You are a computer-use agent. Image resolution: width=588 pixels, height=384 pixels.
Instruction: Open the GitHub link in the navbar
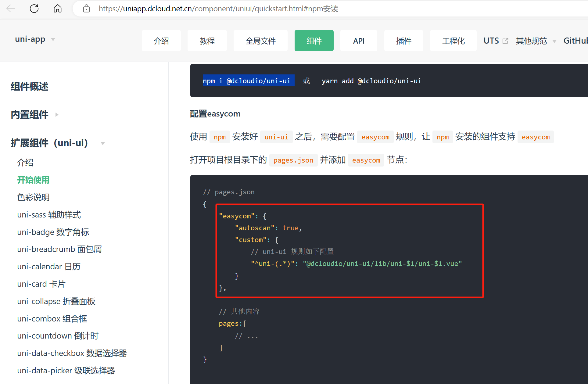pyautogui.click(x=575, y=41)
